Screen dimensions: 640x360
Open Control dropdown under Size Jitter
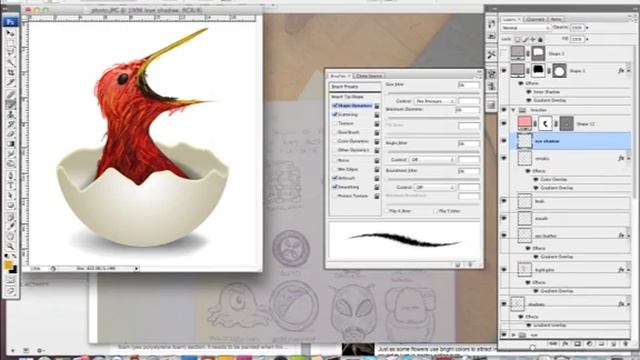[435, 101]
